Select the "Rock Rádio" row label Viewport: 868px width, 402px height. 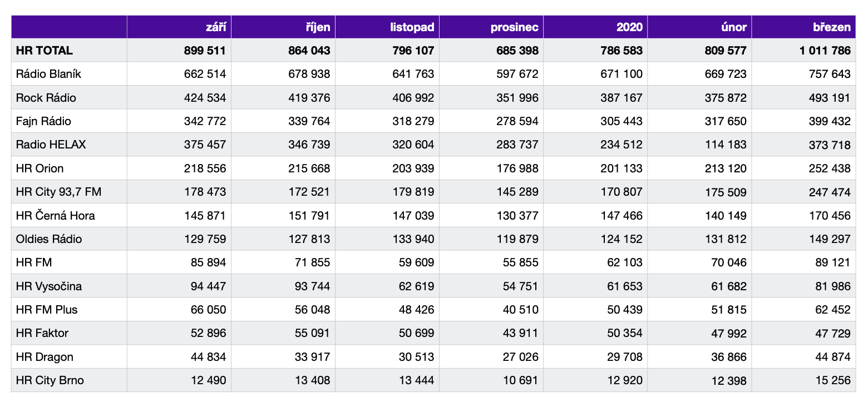tap(46, 98)
